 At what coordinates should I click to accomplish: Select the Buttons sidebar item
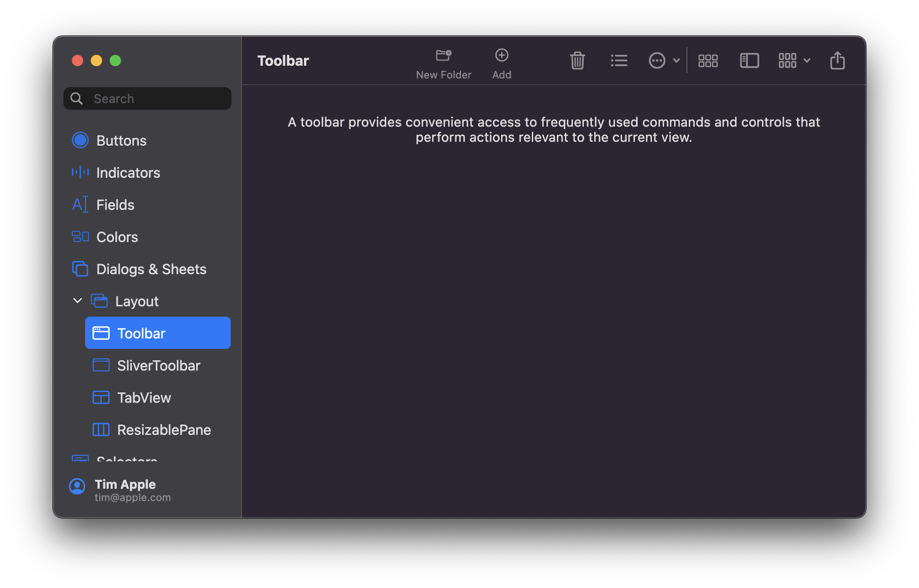pyautogui.click(x=121, y=140)
